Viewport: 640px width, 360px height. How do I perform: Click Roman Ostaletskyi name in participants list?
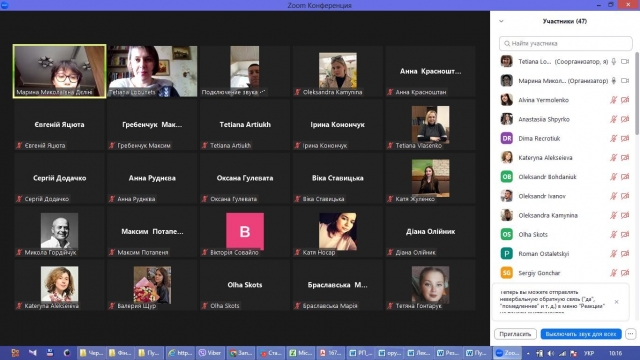(544, 253)
